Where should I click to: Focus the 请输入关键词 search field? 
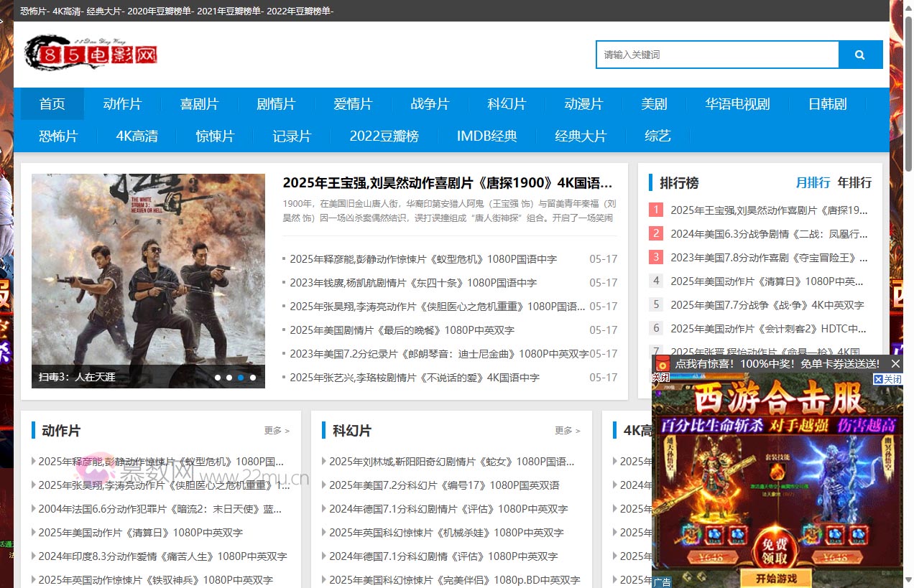[x=717, y=55]
